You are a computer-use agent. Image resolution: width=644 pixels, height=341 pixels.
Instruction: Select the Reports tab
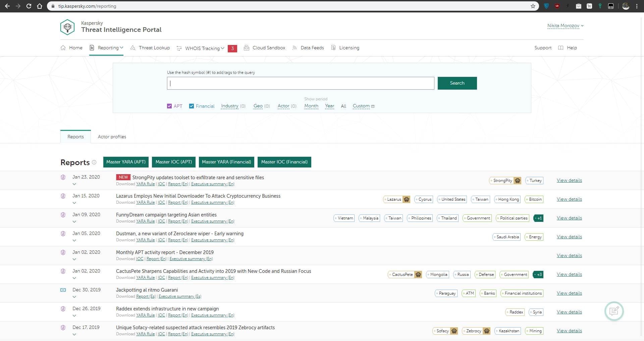click(x=75, y=137)
